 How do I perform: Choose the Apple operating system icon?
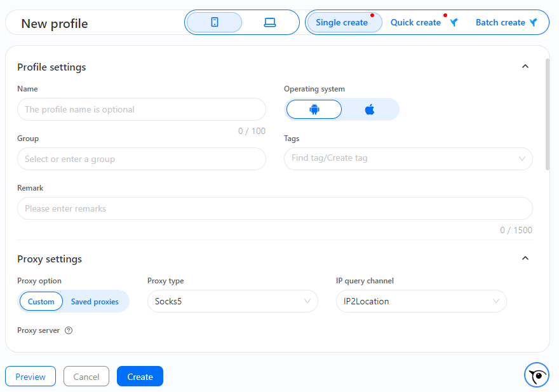[x=370, y=109]
